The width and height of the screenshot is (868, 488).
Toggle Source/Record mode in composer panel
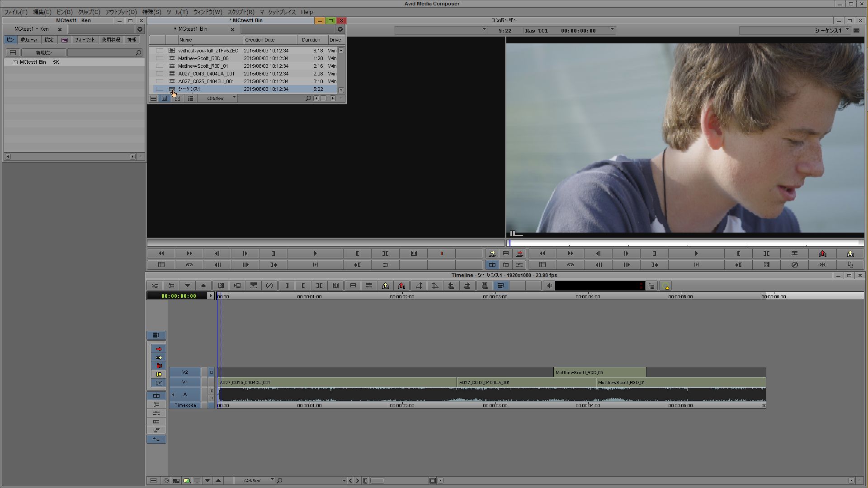click(492, 265)
